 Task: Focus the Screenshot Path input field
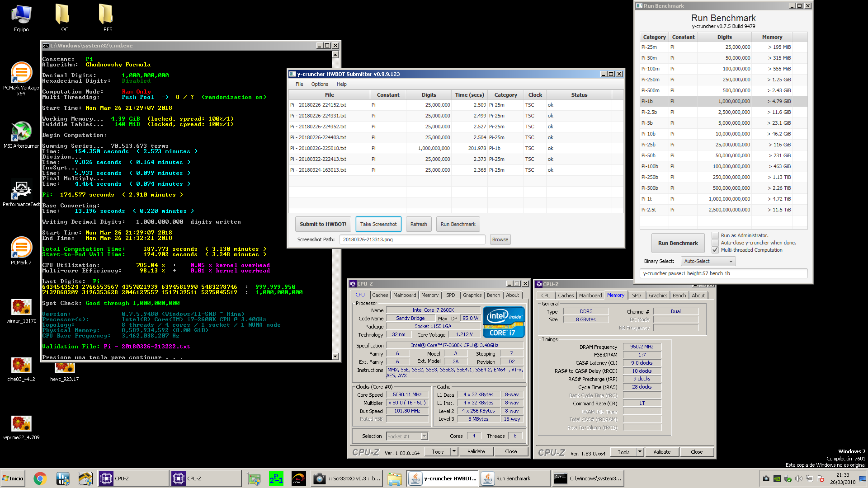pos(412,239)
